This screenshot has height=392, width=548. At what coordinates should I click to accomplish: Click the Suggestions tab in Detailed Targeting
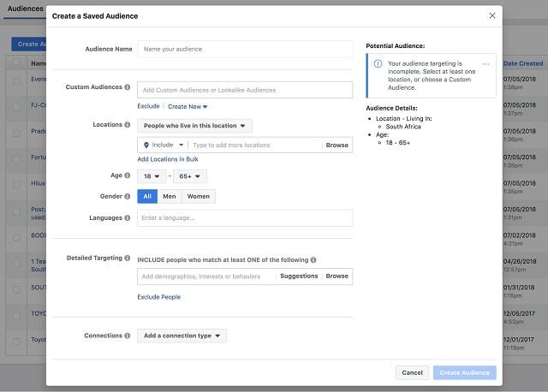coord(299,276)
